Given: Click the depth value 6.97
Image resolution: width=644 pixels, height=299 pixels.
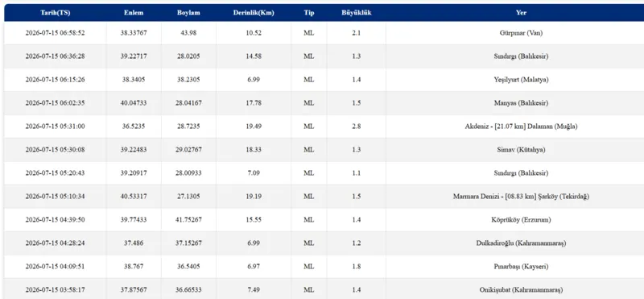Looking at the screenshot, I should point(254,267).
